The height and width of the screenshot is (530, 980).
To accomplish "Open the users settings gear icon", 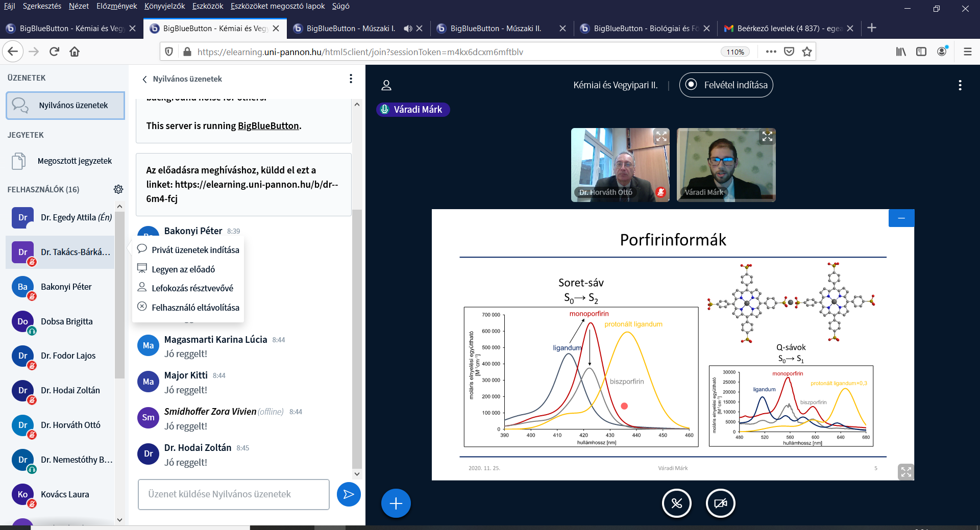I will (118, 189).
